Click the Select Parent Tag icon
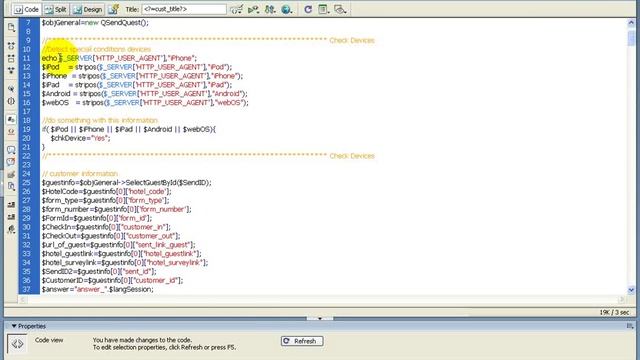Screen dimensions: 640x360 coord(11,89)
